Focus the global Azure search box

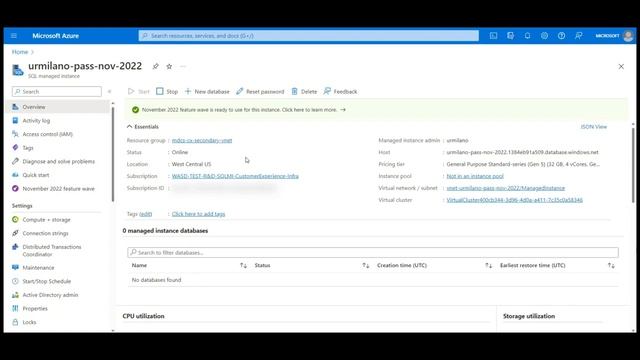tap(309, 36)
